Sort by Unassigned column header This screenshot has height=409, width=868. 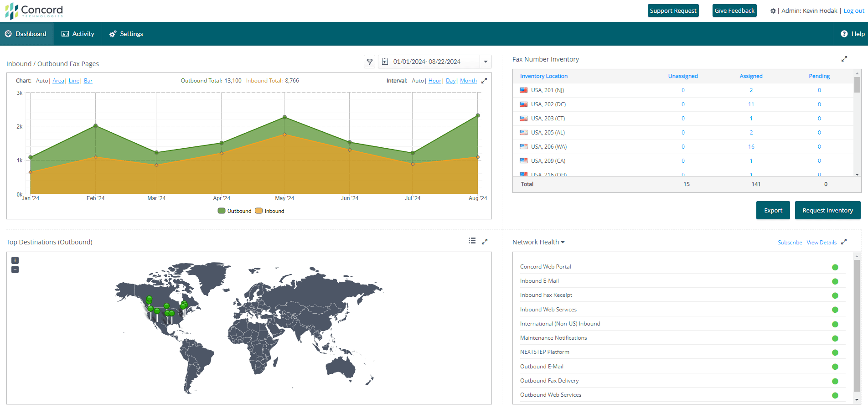pos(683,76)
